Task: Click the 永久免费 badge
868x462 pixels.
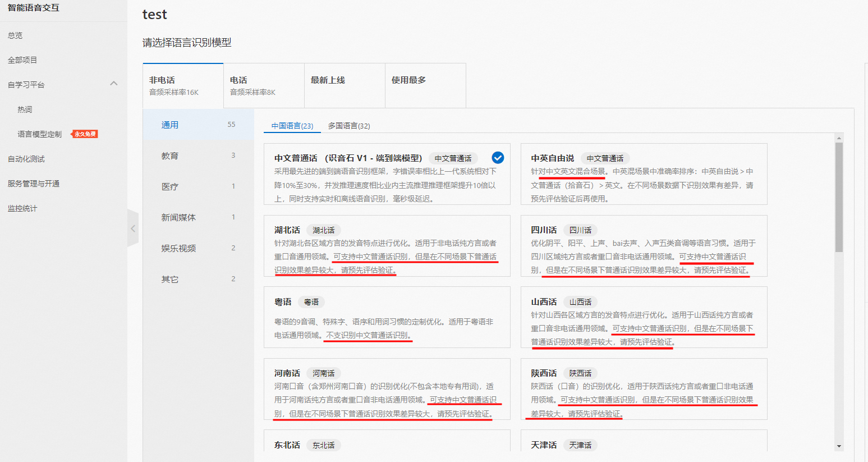Action: tap(86, 134)
